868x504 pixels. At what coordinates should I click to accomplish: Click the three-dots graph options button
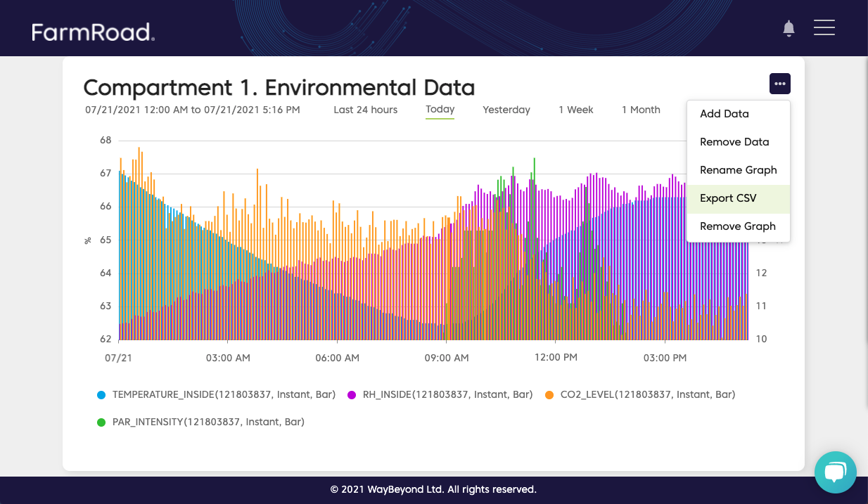pyautogui.click(x=779, y=84)
